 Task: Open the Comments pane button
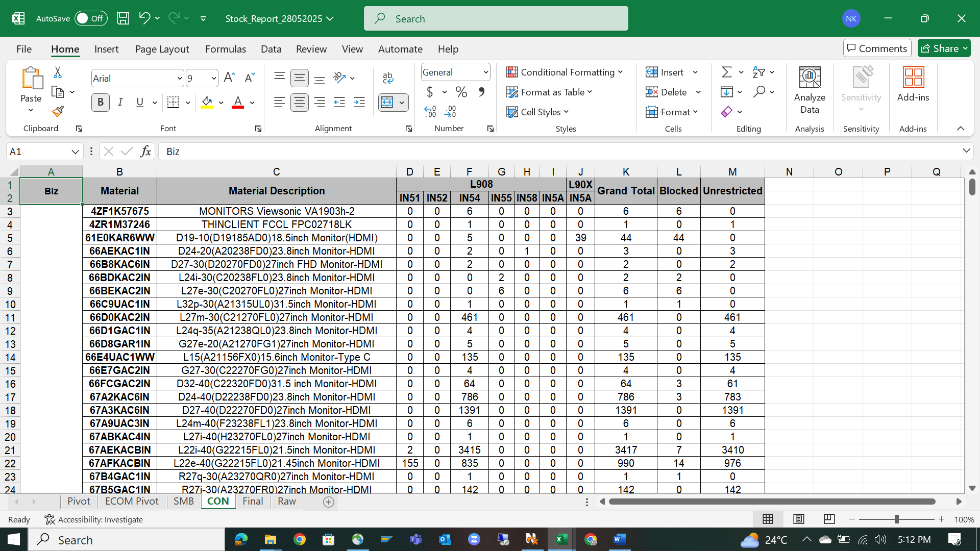pyautogui.click(x=877, y=48)
